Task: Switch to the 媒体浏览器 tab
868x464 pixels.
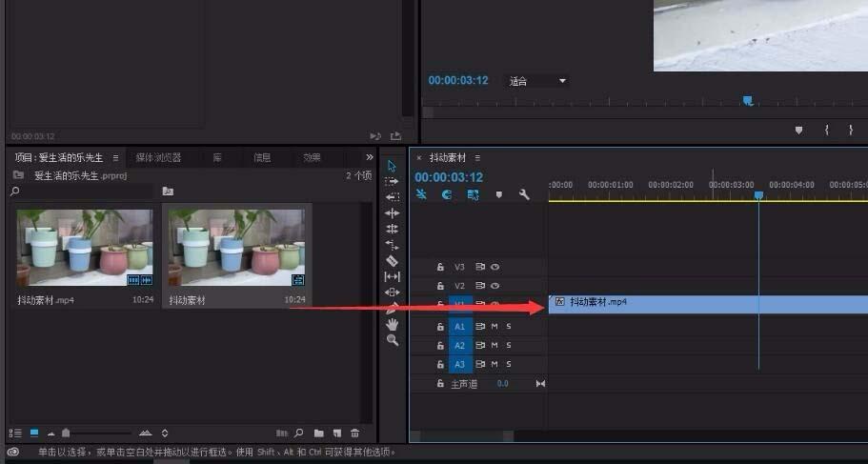Action: click(158, 157)
